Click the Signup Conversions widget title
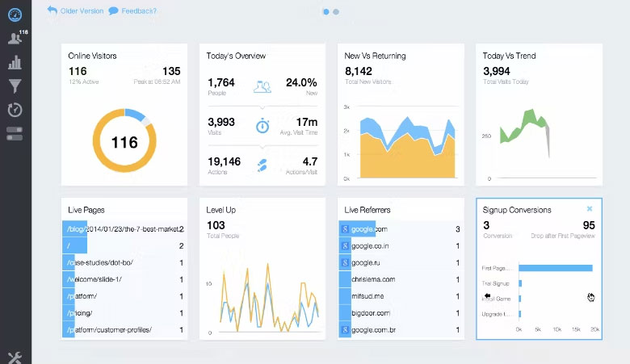Viewport: 630px width, 364px height. pos(517,210)
